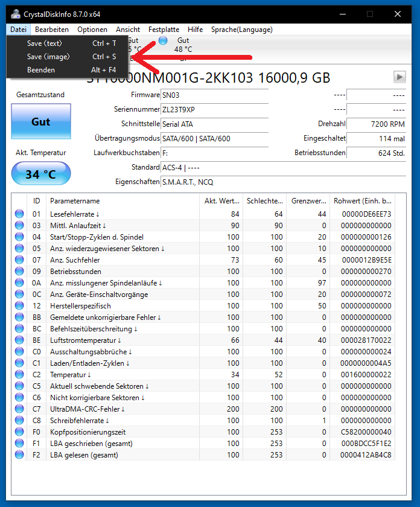420x507 pixels.
Task: Click status orb for Gemeldete unkorrigierbare Fehler
Action: point(19,317)
